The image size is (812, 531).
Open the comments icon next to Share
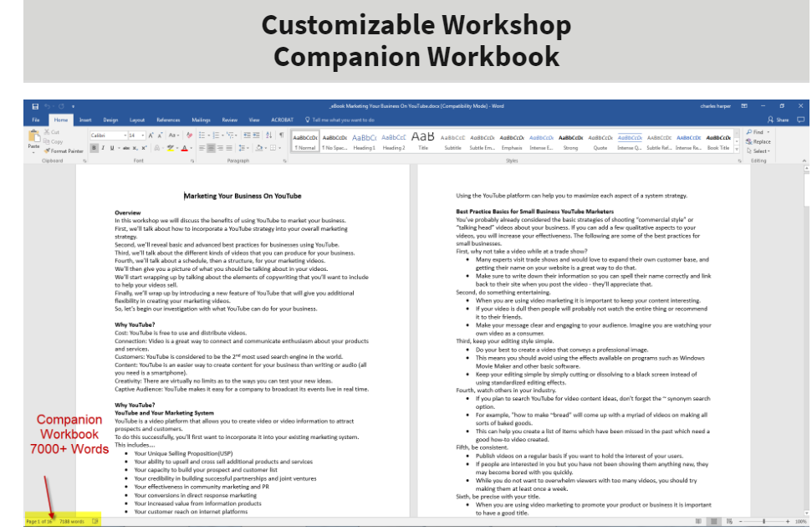800,120
